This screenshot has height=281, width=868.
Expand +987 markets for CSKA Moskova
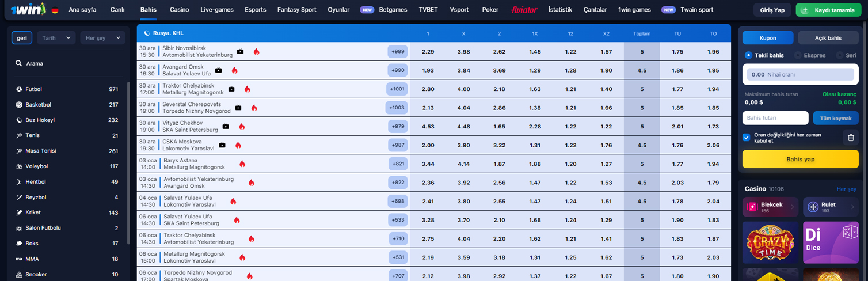tap(398, 145)
